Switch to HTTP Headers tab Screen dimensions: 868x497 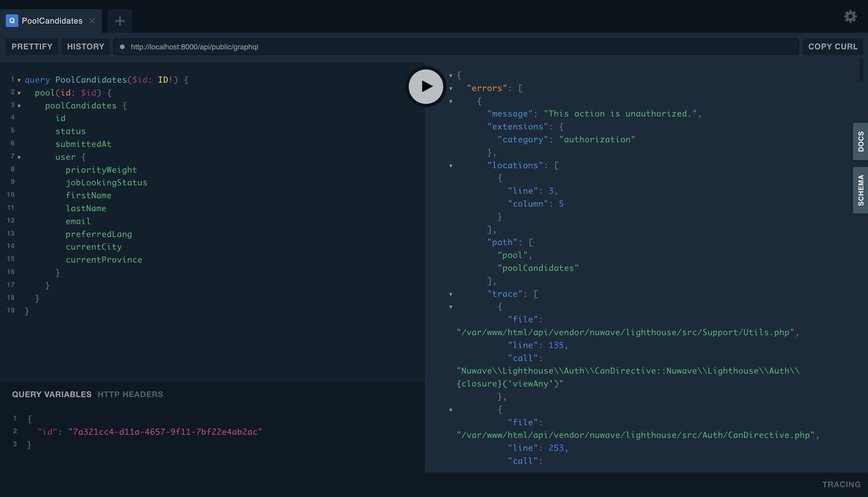130,394
